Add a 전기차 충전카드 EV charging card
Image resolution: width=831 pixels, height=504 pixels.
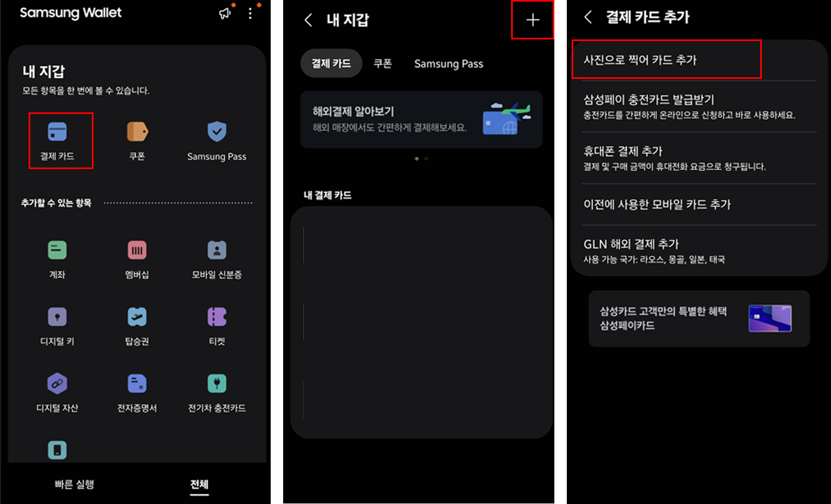[x=217, y=384]
